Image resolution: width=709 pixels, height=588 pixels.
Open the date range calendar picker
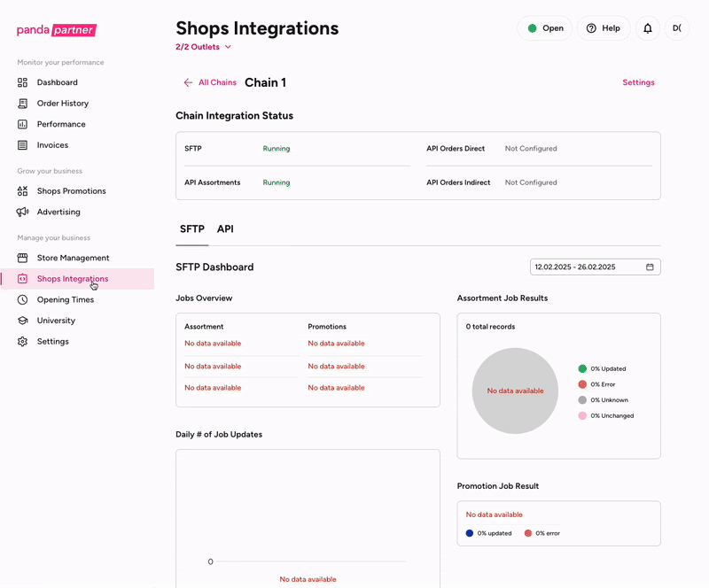pyautogui.click(x=650, y=267)
